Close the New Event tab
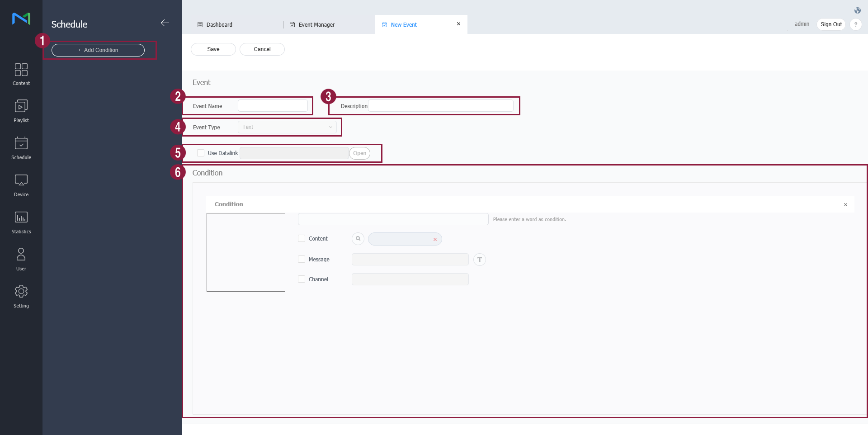 tap(458, 24)
